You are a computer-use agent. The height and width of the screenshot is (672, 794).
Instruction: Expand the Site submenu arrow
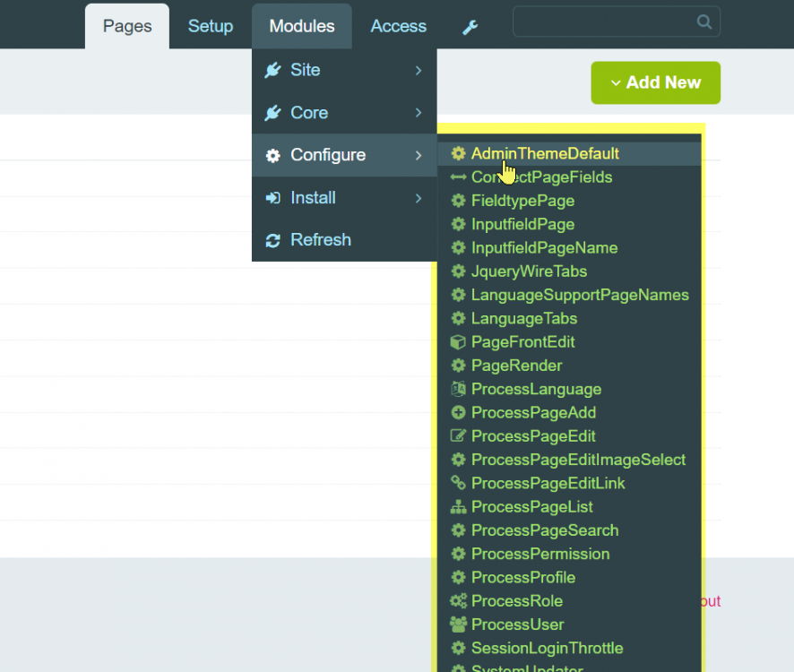(x=419, y=70)
